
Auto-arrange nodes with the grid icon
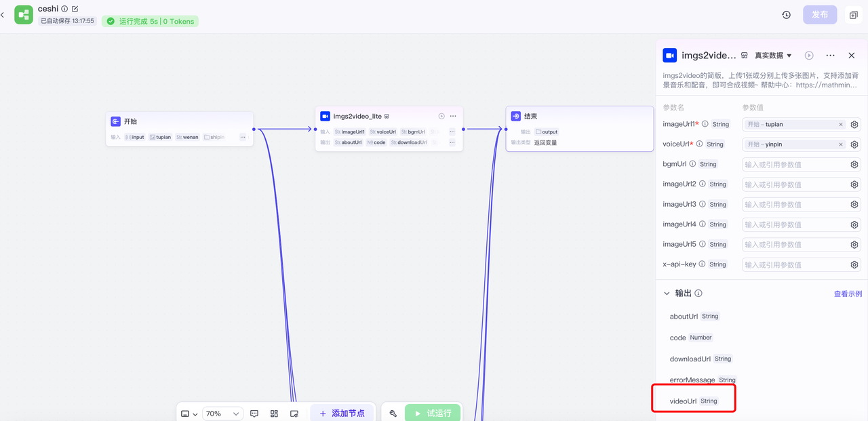[274, 414]
